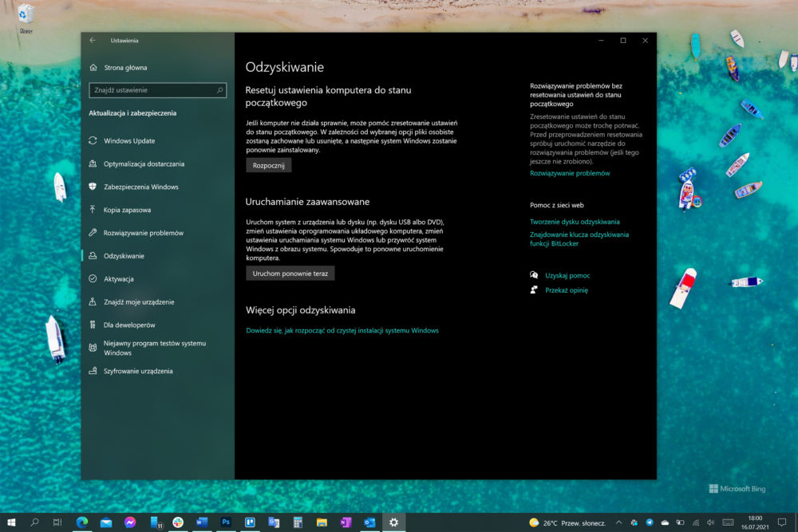Image resolution: width=798 pixels, height=532 pixels.
Task: Click the search magnifier in settings field
Action: tap(220, 90)
